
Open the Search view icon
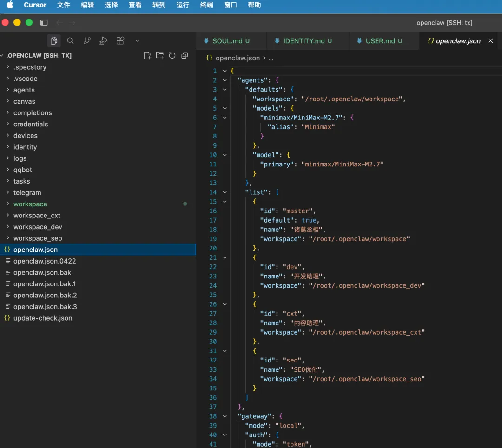(70, 41)
